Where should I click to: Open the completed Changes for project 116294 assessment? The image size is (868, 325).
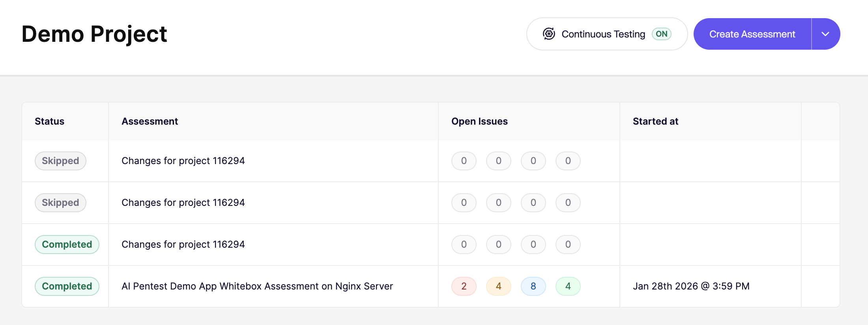click(x=183, y=245)
